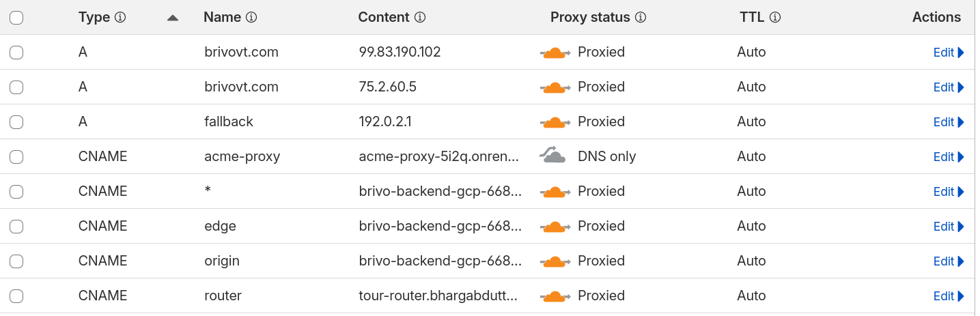Sort records using the Type column arrow

tap(173, 18)
